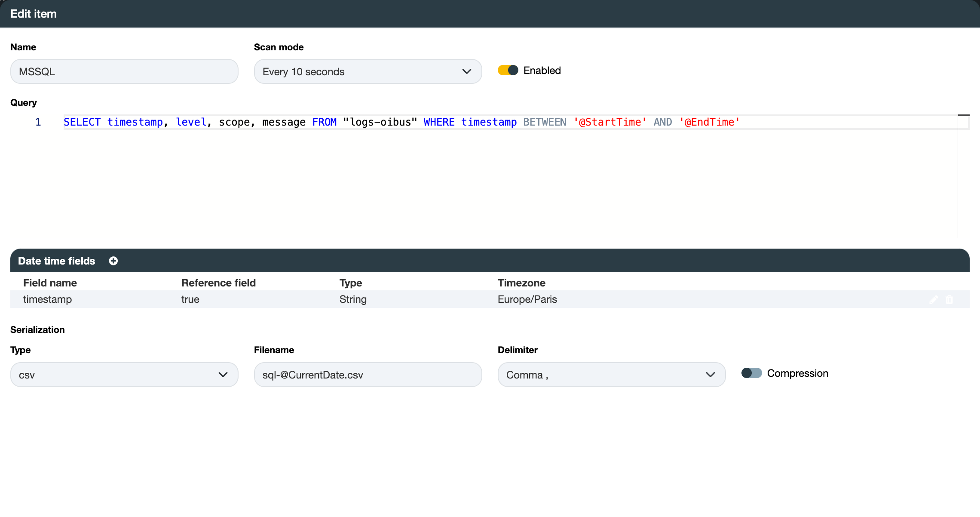
Task: Toggle the Enabled switch off
Action: click(x=508, y=71)
